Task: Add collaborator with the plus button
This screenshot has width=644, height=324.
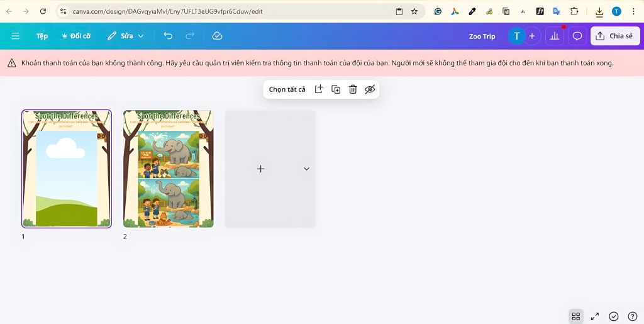Action: click(532, 36)
